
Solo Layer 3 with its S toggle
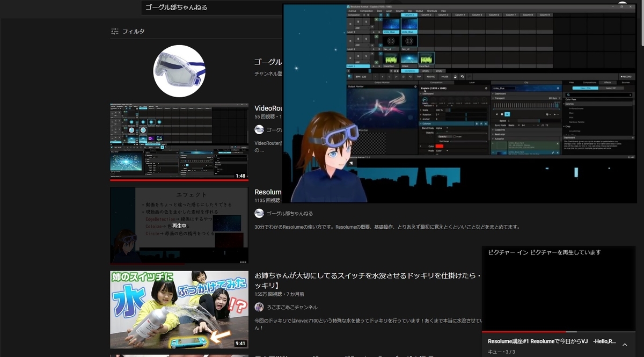pyautogui.click(x=365, y=21)
